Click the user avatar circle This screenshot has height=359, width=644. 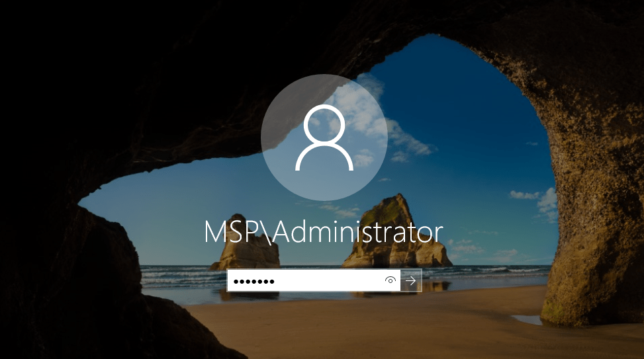pos(324,138)
